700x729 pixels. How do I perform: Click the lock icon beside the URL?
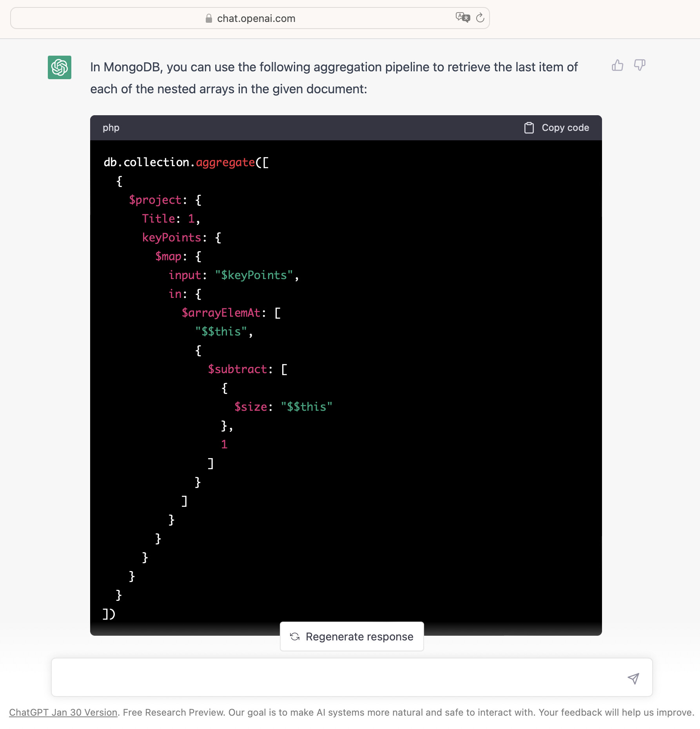pyautogui.click(x=209, y=18)
